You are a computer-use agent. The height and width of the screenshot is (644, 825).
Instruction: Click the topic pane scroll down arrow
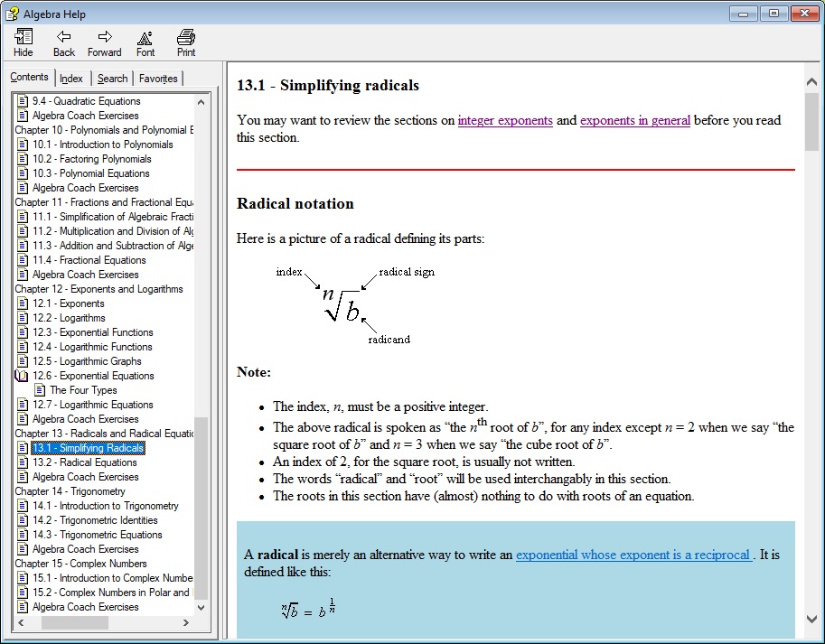811,620
